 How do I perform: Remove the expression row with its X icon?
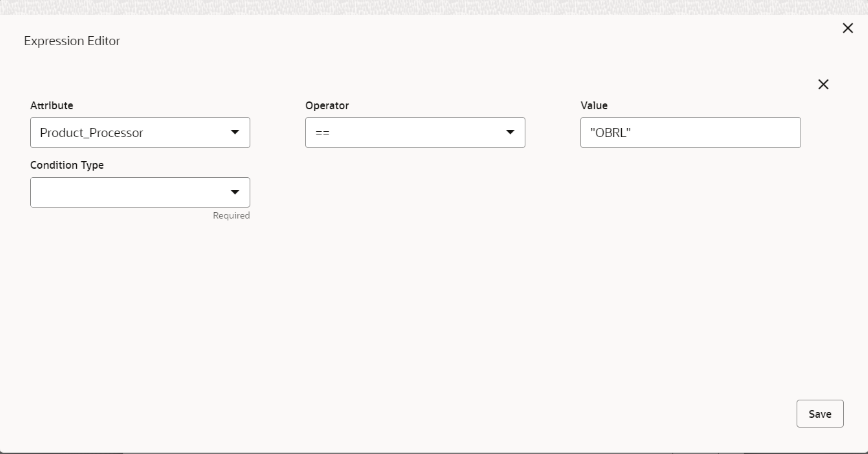coord(823,84)
